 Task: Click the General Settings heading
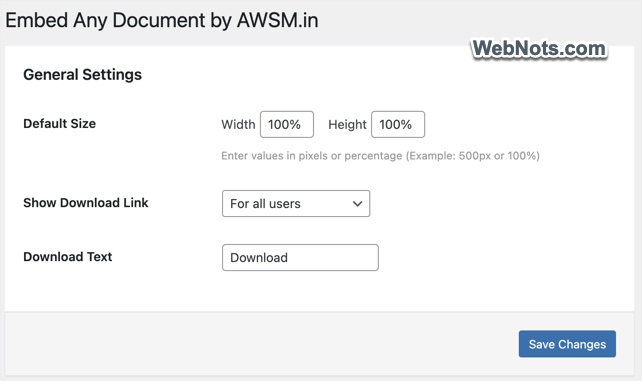click(x=82, y=74)
